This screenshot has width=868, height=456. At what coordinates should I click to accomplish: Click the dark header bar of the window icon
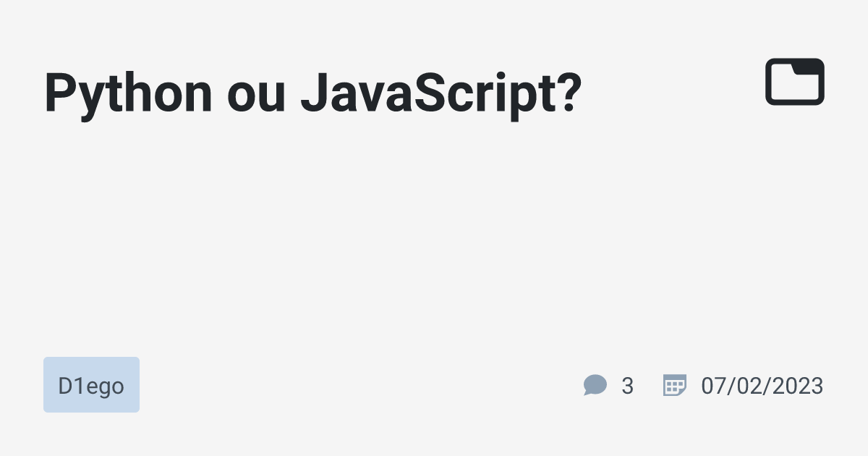tap(808, 66)
